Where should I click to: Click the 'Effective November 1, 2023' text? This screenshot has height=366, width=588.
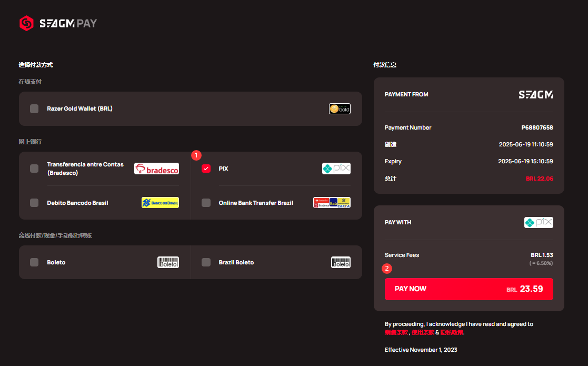[421, 350]
